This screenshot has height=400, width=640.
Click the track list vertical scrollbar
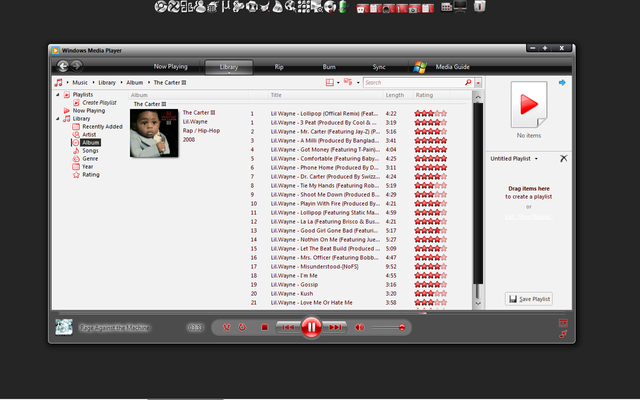tap(478, 200)
